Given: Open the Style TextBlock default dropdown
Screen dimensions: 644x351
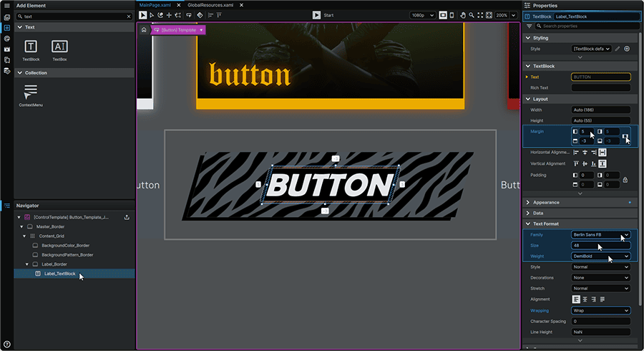Looking at the screenshot, I should coord(592,49).
